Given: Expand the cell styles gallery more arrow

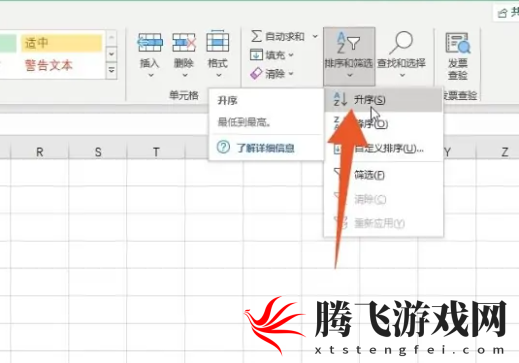Looking at the screenshot, I should tap(112, 70).
